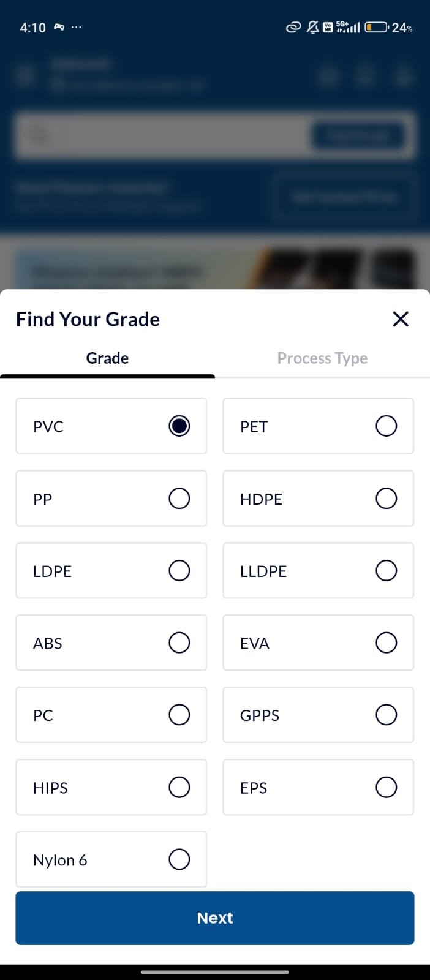Switch to the Process Type tab
Viewport: 430px width, 980px height.
point(322,358)
